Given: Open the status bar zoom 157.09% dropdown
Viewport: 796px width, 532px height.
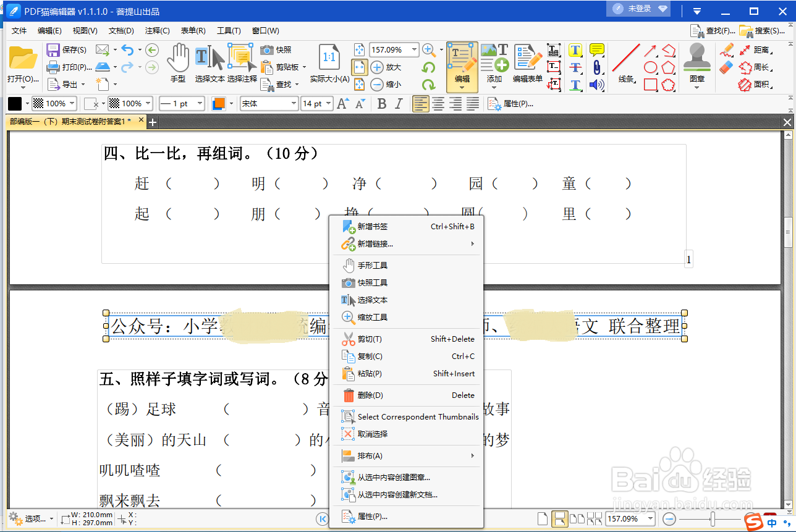Looking at the screenshot, I should pos(650,519).
